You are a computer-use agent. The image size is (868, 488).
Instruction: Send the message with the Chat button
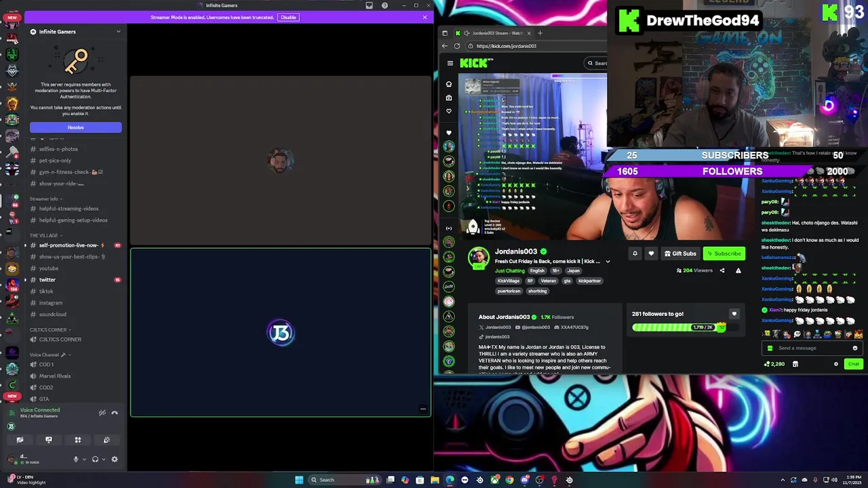[x=853, y=364]
